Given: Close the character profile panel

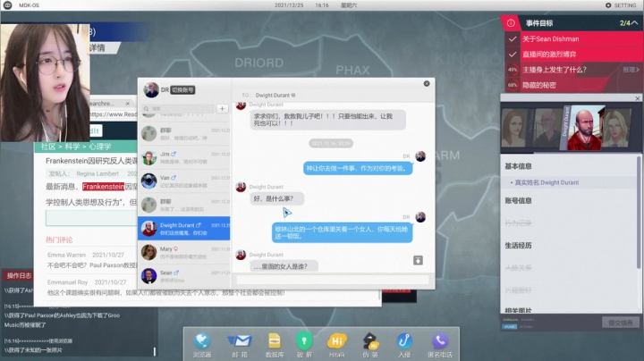Looking at the screenshot, I should (x=638, y=98).
